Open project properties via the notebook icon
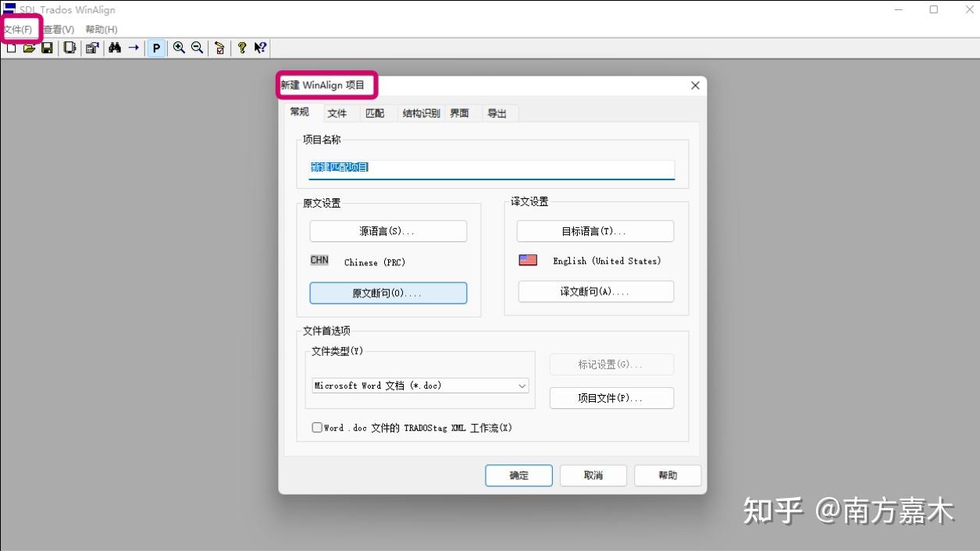The image size is (980, 551). point(69,48)
